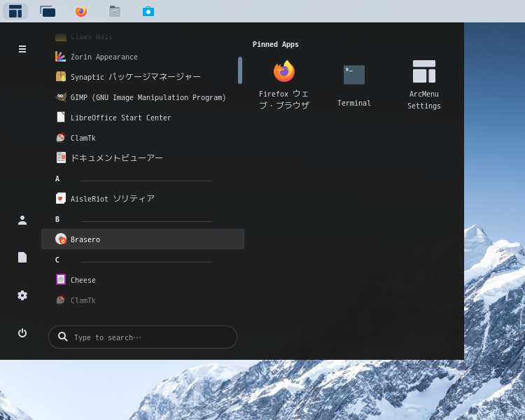Select the AisleRiot ソリティア label
Screen dimensions: 525x420
point(113,199)
